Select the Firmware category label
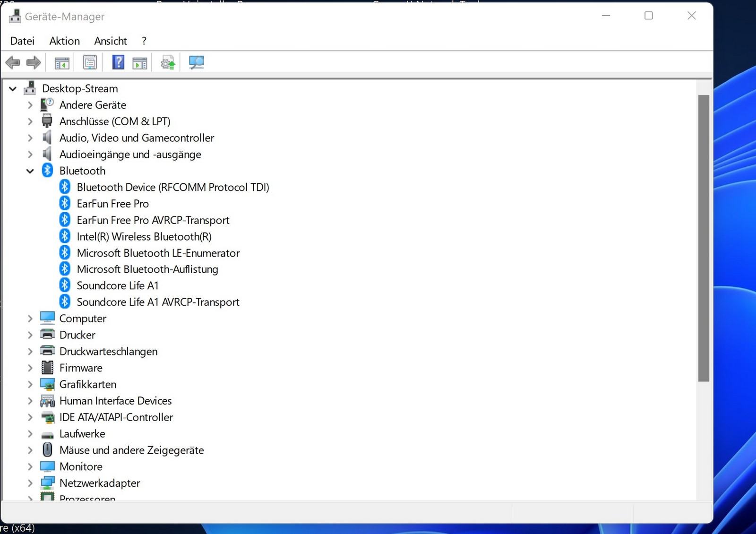Image resolution: width=756 pixels, height=534 pixels. point(81,368)
